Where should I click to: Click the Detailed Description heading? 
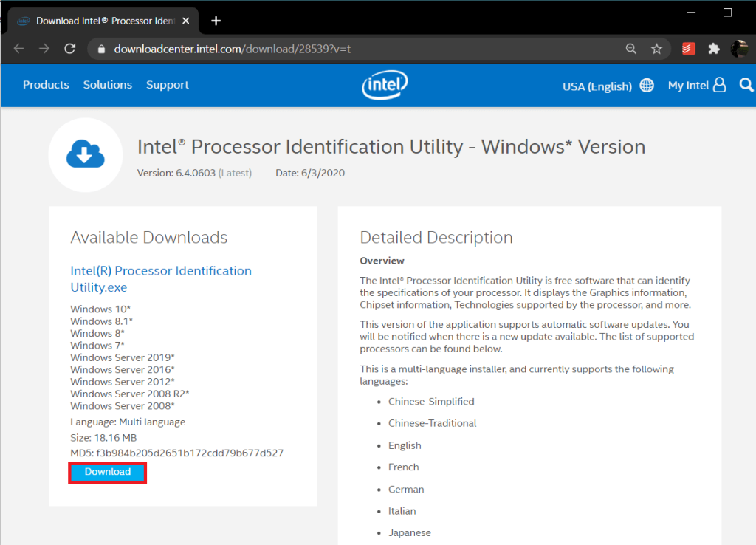(436, 237)
